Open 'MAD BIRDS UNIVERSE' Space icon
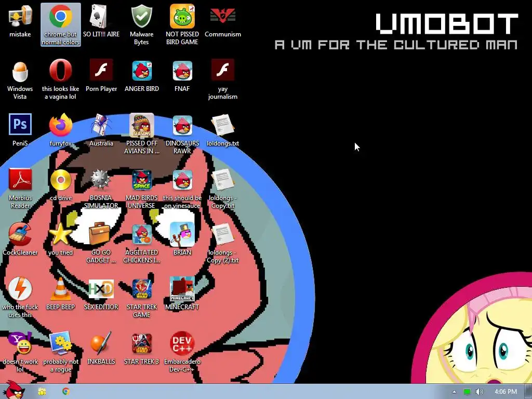 pos(141,188)
